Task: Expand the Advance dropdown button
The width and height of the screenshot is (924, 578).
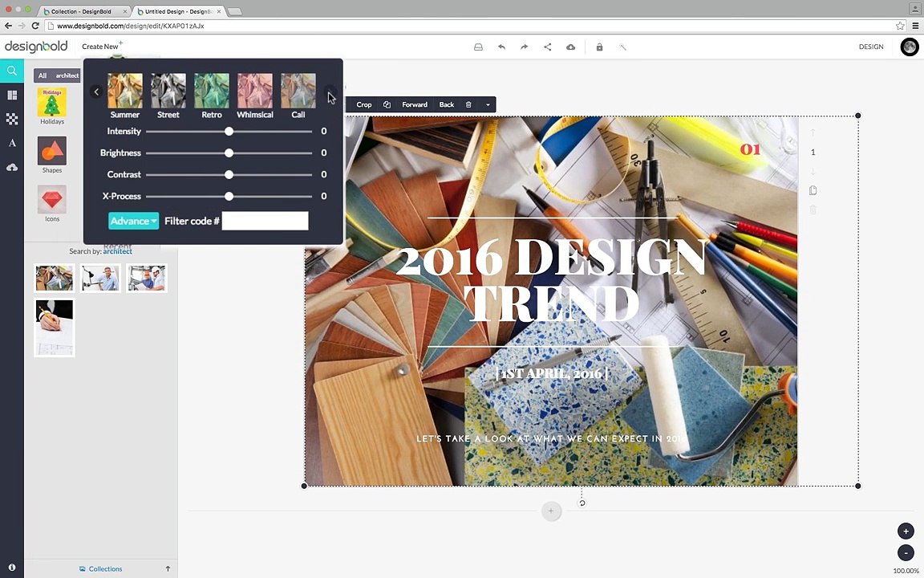Action: click(x=134, y=221)
